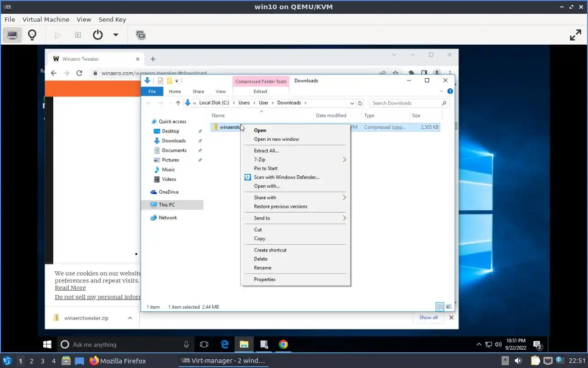Choose Extract All... from context menu
588x368 pixels.
coord(295,151)
